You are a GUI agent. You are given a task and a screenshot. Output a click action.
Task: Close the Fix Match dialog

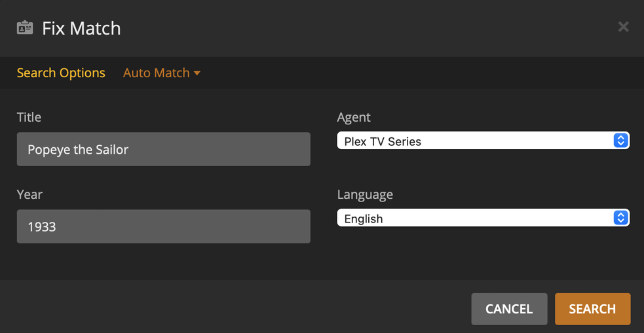pyautogui.click(x=623, y=27)
